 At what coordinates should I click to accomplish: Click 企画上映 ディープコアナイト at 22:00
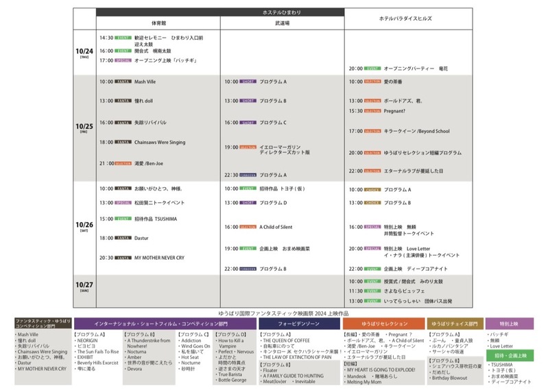coord(398,269)
